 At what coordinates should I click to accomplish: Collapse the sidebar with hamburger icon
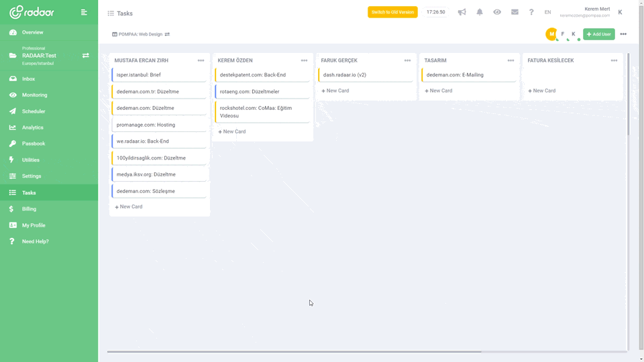[x=84, y=12]
